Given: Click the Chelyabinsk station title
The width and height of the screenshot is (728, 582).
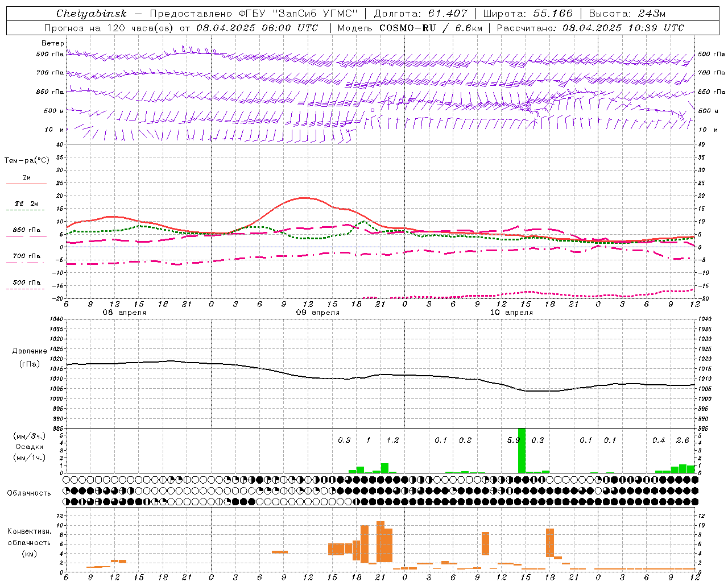Looking at the screenshot, I should pos(91,14).
